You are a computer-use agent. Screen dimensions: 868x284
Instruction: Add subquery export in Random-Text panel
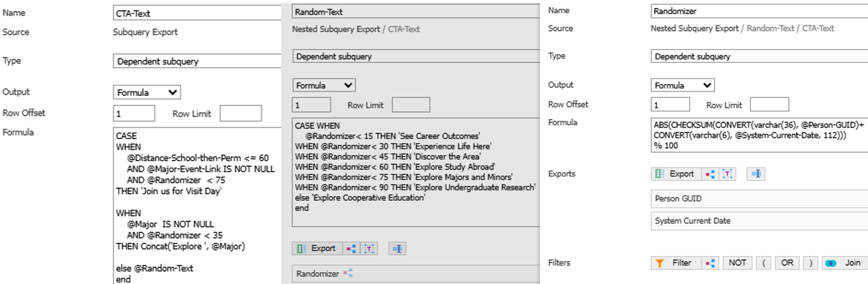[351, 249]
